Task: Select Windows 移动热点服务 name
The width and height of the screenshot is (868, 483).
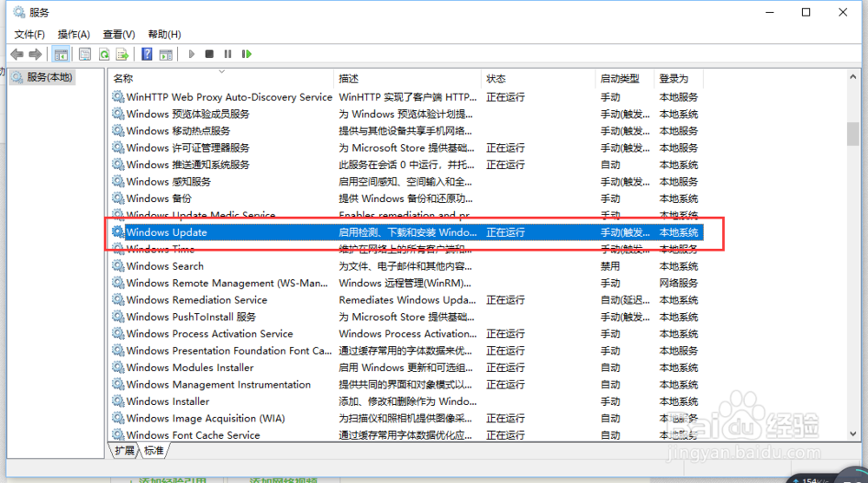Action: 178,131
